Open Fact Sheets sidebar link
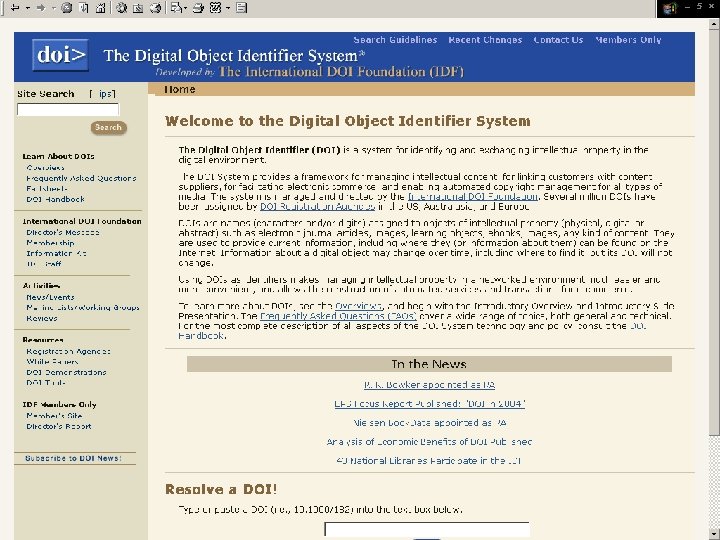This screenshot has height=540, width=720. pyautogui.click(x=47, y=189)
